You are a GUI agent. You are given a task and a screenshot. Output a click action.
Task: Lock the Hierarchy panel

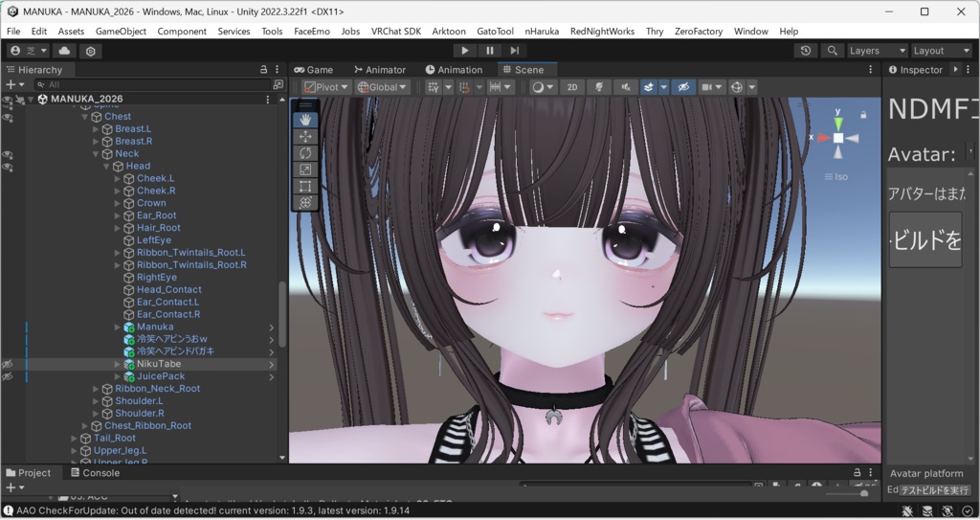tap(264, 70)
